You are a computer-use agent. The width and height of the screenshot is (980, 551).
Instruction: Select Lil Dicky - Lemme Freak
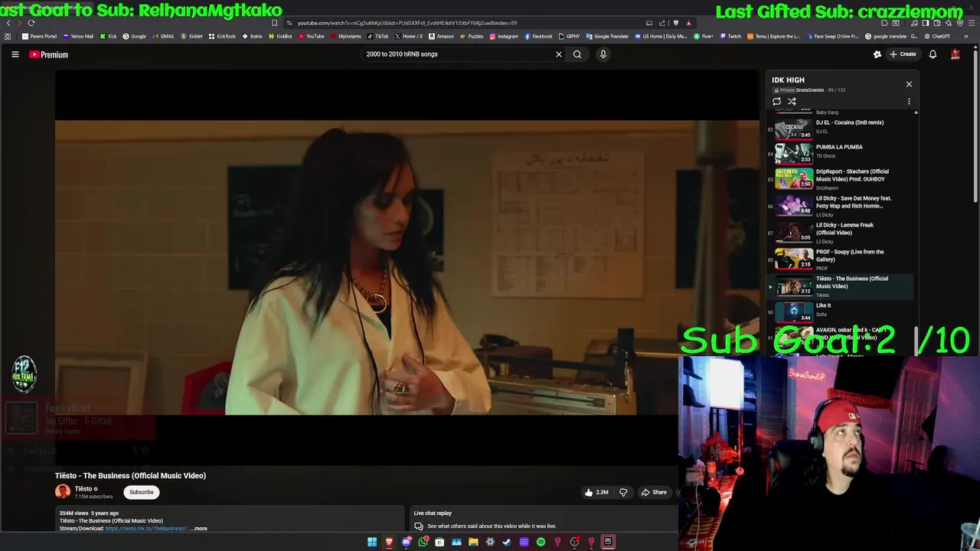point(841,232)
